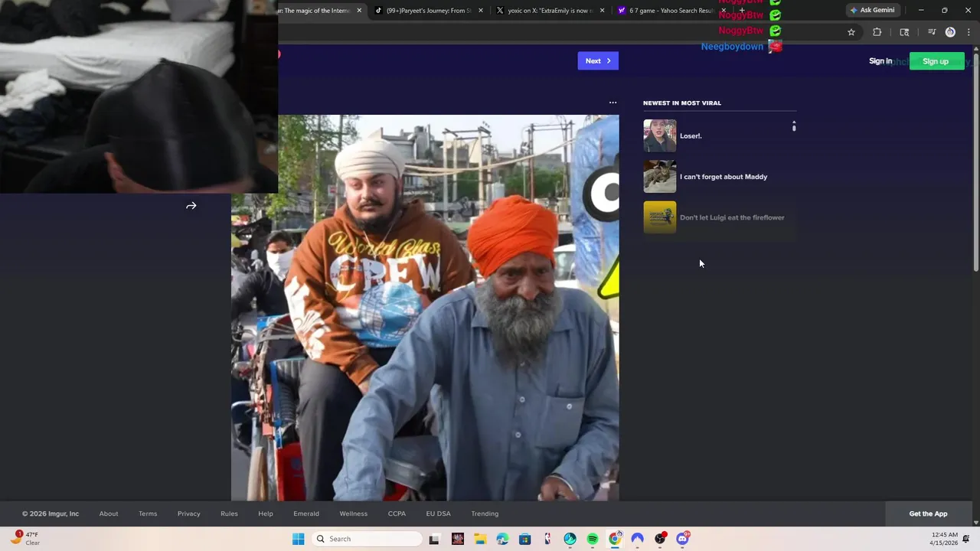Screen dimensions: 980x551
Task: Open Task View on the taskbar
Action: [434, 539]
